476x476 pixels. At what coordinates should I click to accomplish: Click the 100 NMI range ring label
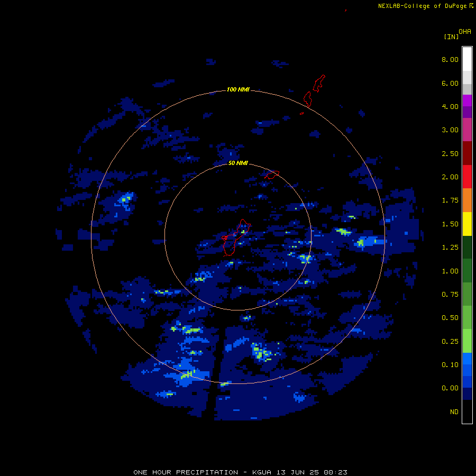[x=238, y=89]
